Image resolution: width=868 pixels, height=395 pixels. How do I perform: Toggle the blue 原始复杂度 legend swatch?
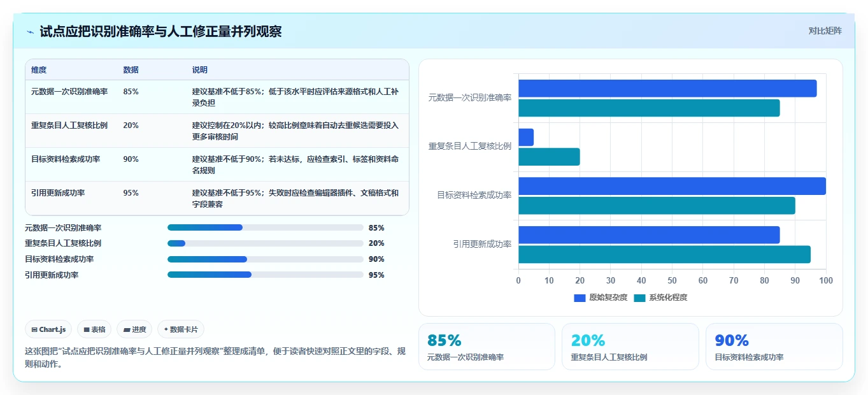tap(580, 298)
